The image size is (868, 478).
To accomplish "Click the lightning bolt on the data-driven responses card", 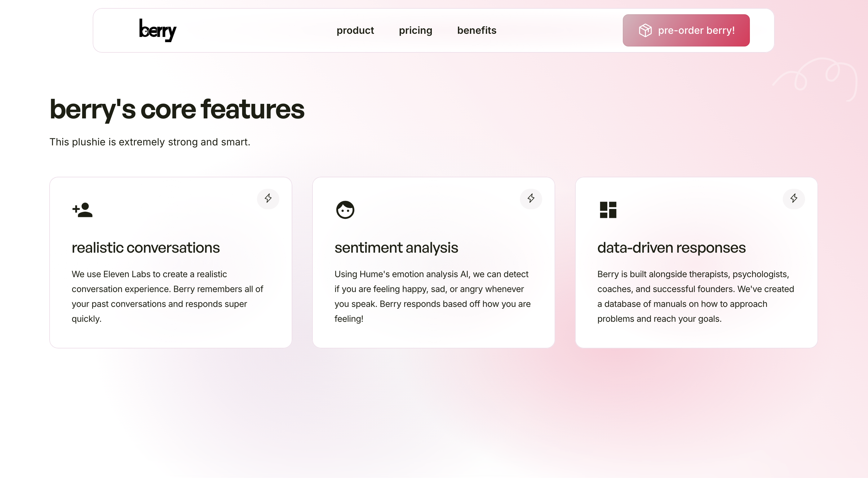I will pyautogui.click(x=794, y=198).
